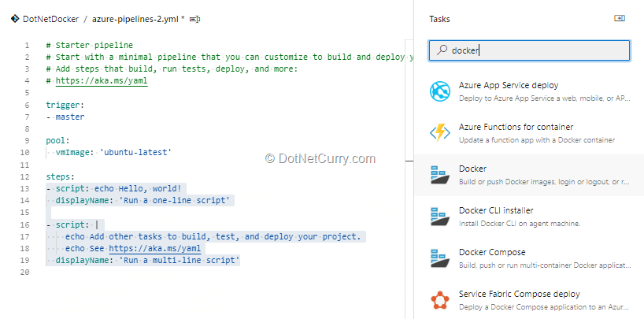This screenshot has width=644, height=319.
Task: Open the https://aka.ms/yaml link on line 4
Action: [x=102, y=80]
